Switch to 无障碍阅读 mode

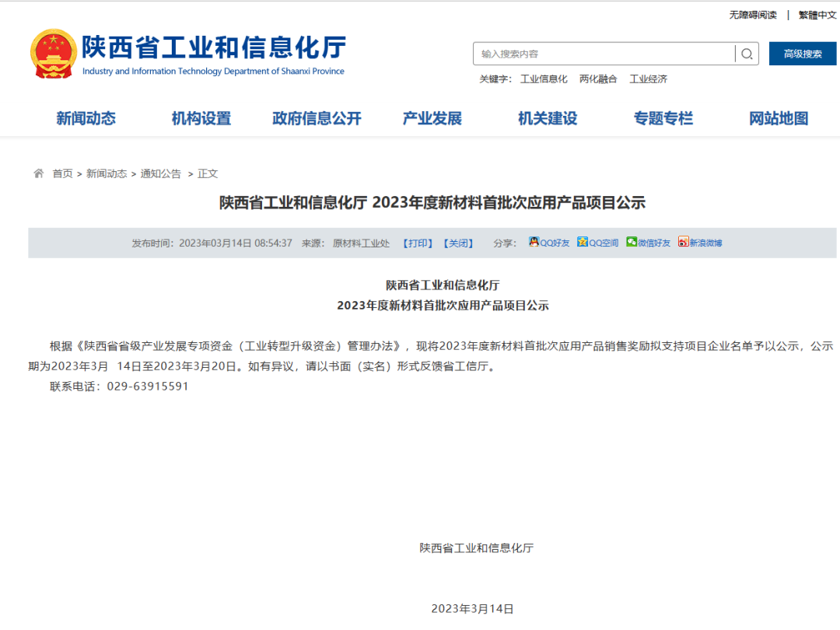pyautogui.click(x=753, y=15)
